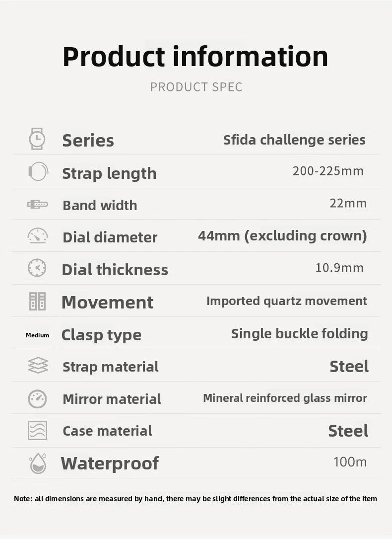Click the watch icon beside Series
The width and height of the screenshot is (392, 539).
click(37, 139)
